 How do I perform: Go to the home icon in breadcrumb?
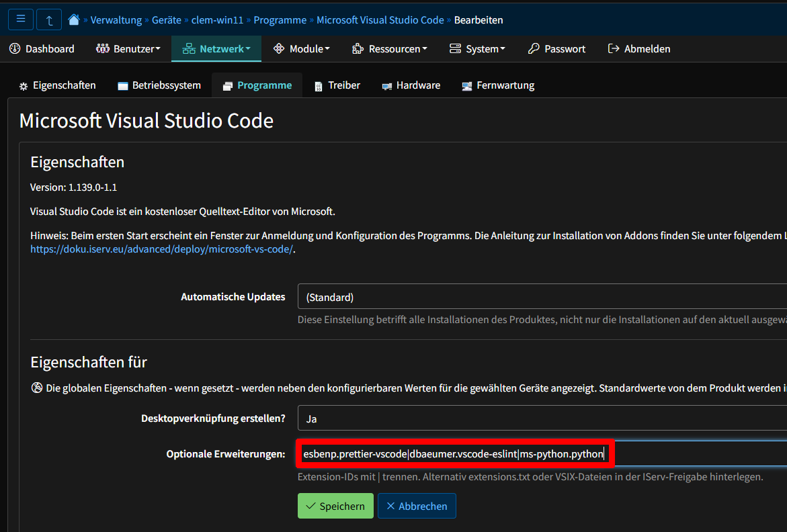click(x=74, y=19)
